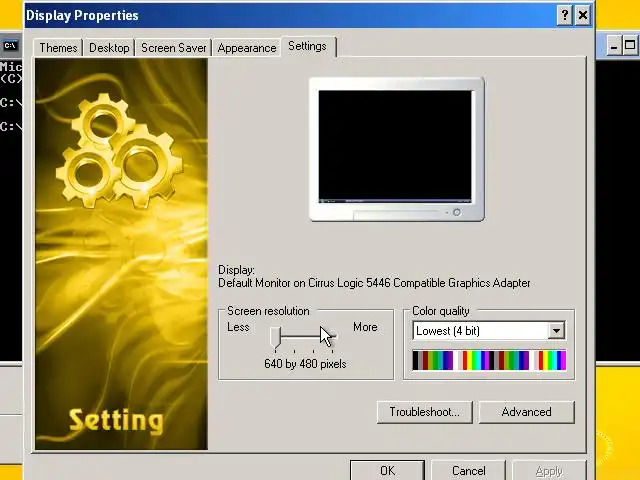
Task: Select the Appearance tab
Action: pyautogui.click(x=247, y=48)
